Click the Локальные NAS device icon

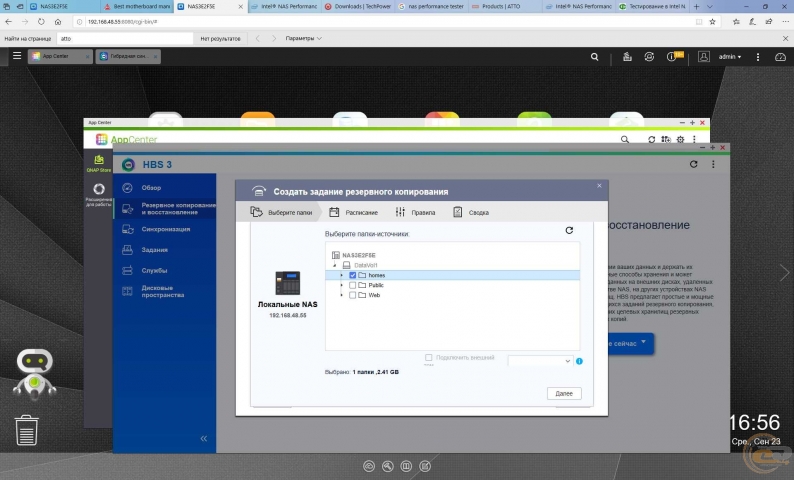(x=288, y=283)
